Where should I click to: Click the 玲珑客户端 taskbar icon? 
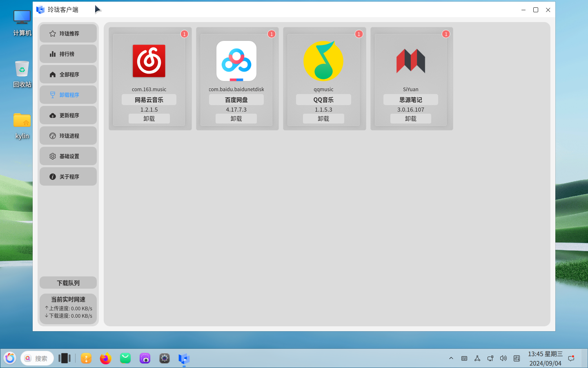pyautogui.click(x=184, y=359)
